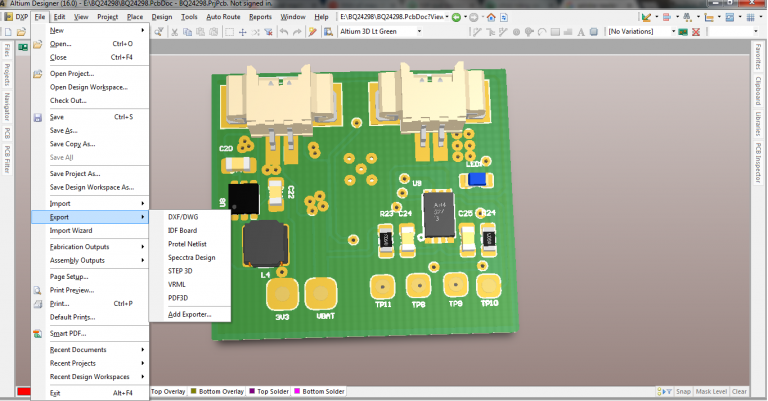768x401 pixels.
Task: Click the Save disk icon in File menu
Action: pos(39,117)
